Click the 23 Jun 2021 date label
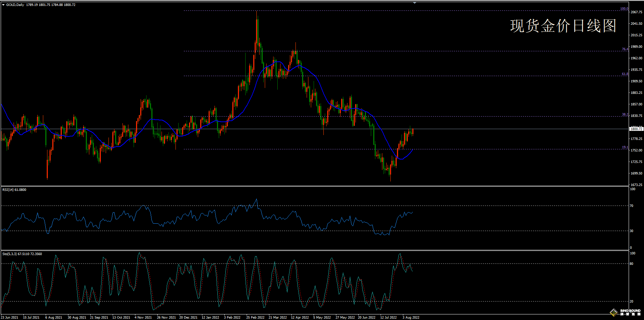 [x=9, y=318]
